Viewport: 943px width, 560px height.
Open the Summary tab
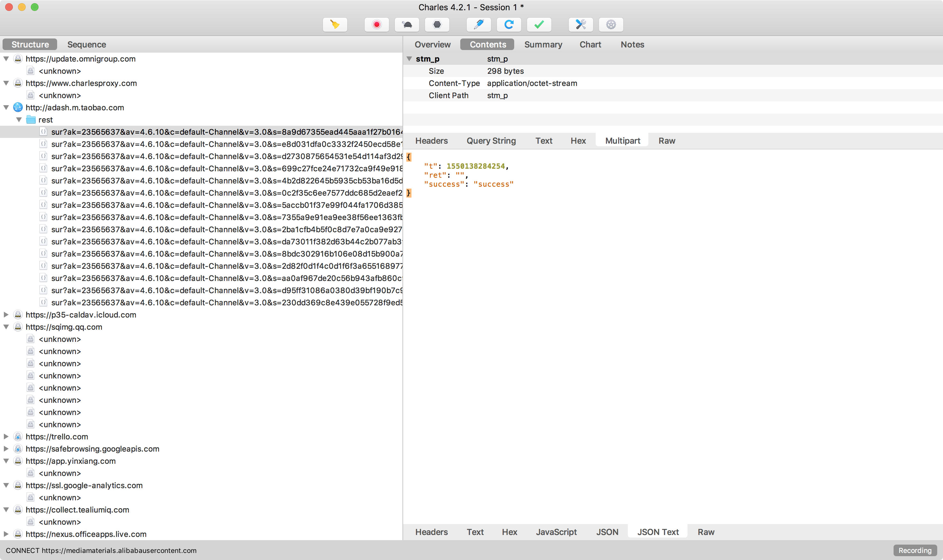pyautogui.click(x=543, y=45)
